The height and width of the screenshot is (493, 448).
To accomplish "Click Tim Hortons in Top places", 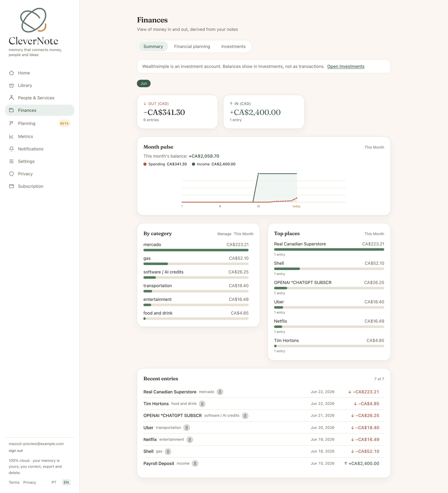I will (286, 341).
